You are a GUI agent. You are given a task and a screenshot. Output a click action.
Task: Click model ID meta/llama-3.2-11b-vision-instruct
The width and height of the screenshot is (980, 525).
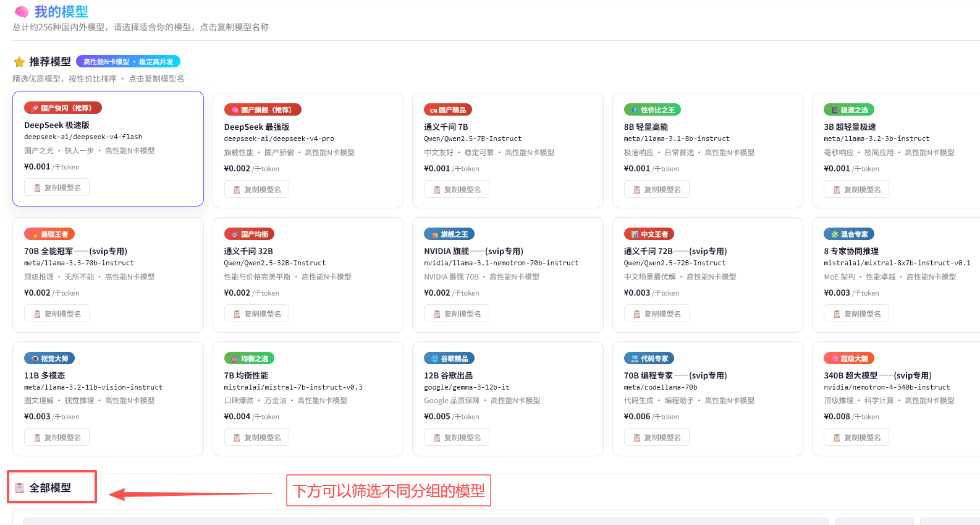pyautogui.click(x=93, y=388)
